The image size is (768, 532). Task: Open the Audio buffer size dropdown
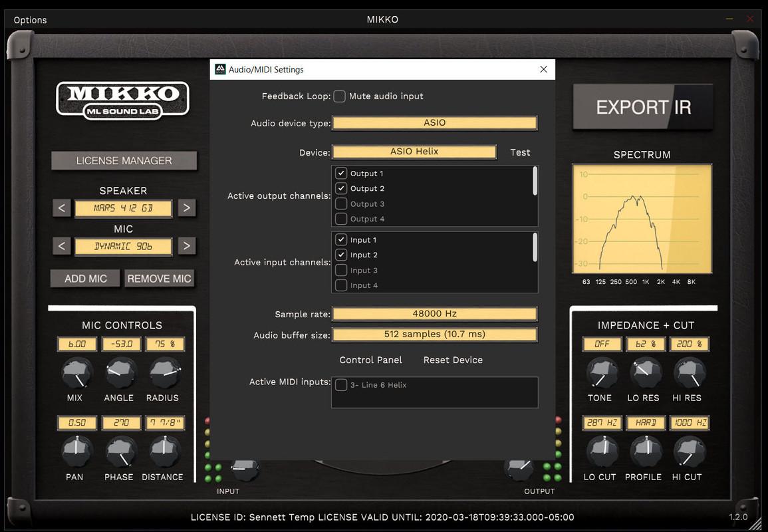[x=434, y=334]
